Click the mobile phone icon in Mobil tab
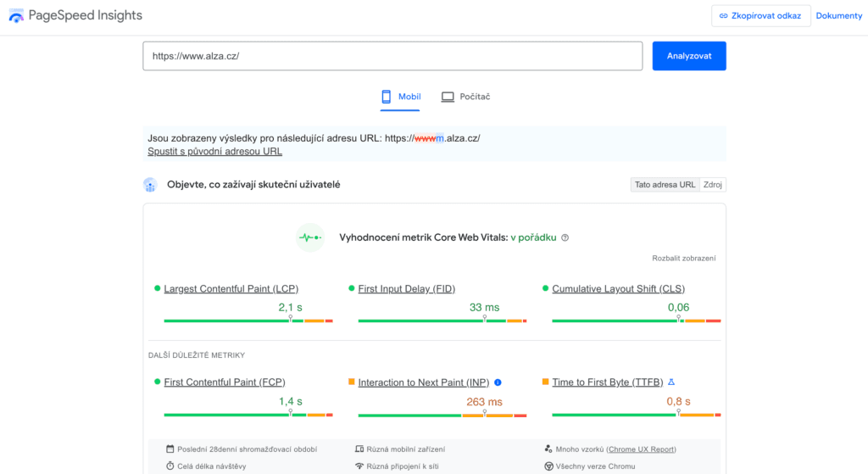Viewport: 868px width, 474px height. [387, 97]
